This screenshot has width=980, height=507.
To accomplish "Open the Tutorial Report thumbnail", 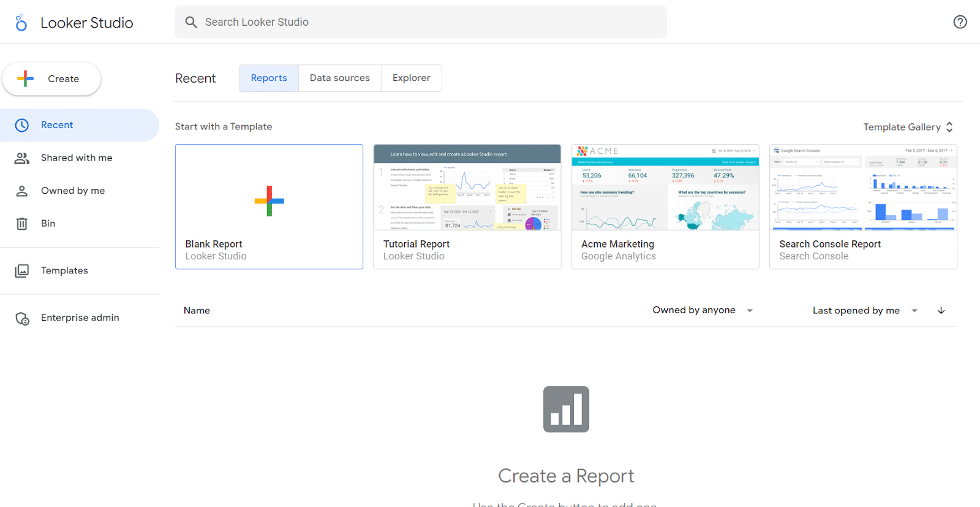I will (467, 188).
